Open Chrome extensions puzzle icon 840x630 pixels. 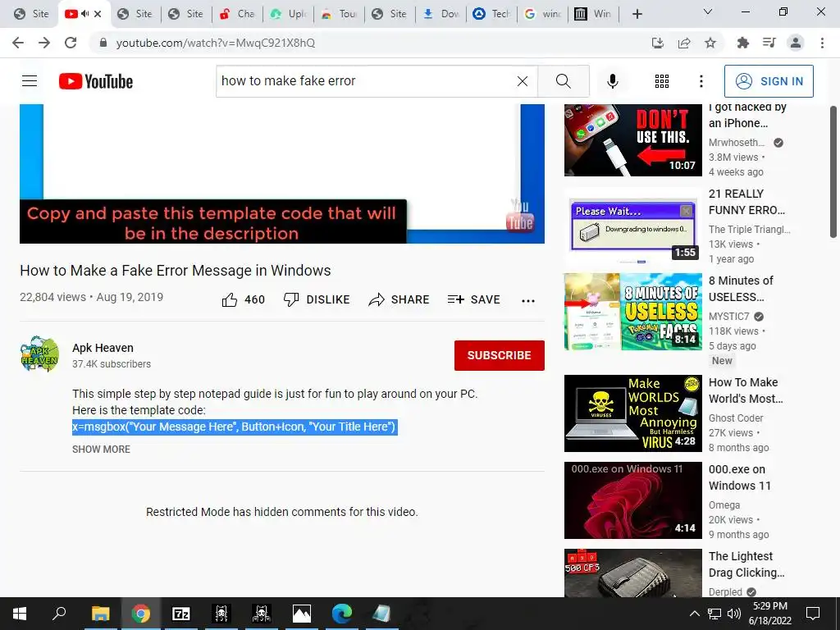[742, 43]
